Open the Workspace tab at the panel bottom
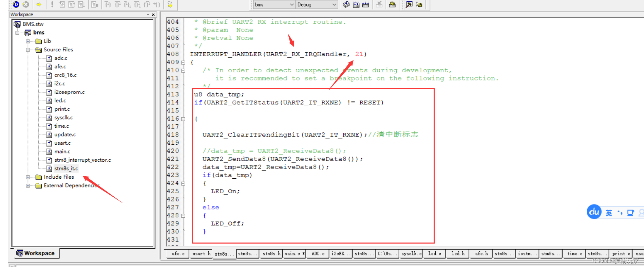644x267 pixels. pyautogui.click(x=36, y=253)
